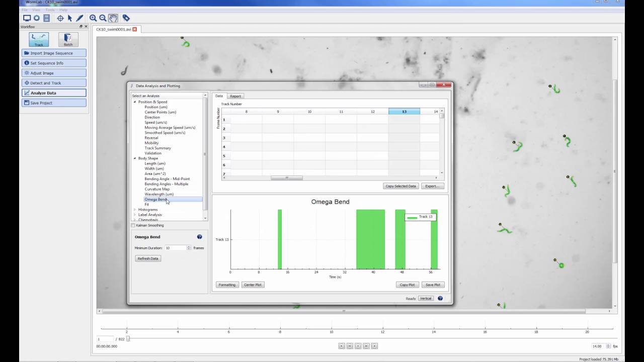Click the Export... button
The height and width of the screenshot is (362, 644).
pyautogui.click(x=432, y=186)
